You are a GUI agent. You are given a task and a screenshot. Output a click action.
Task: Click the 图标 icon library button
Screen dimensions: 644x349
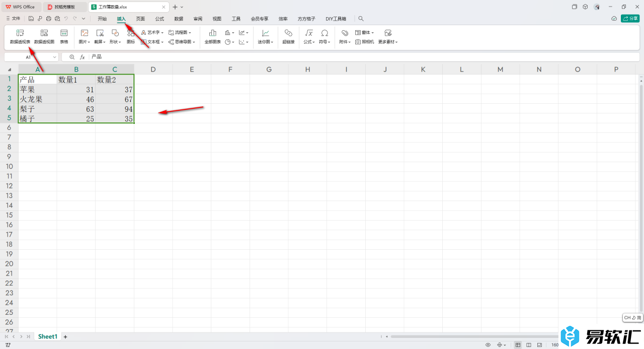(131, 36)
